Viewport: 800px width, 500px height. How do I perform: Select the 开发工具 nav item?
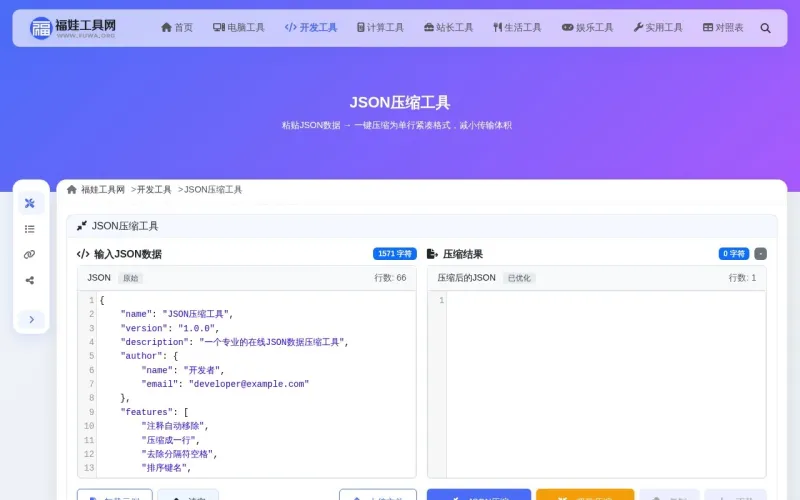pyautogui.click(x=311, y=28)
